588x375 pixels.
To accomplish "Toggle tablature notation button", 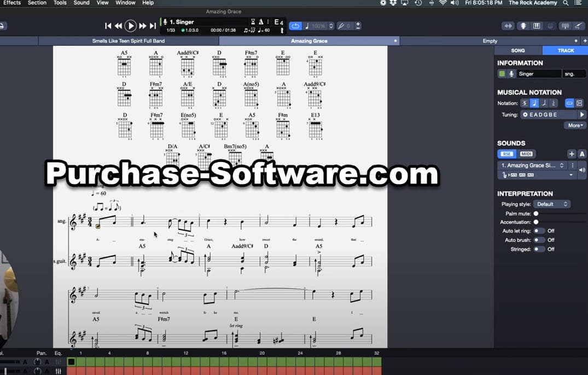I will point(544,103).
